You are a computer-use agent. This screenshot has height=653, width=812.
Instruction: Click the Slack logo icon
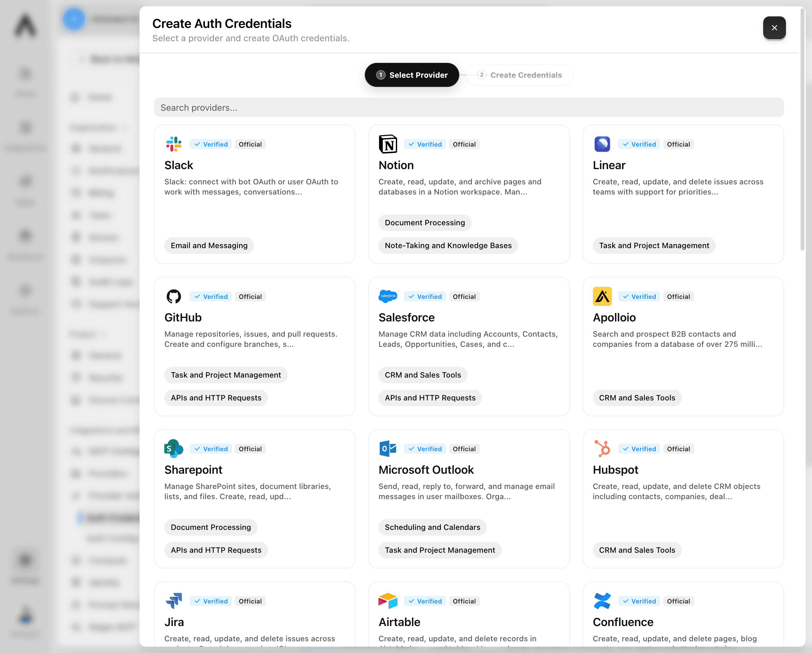(174, 144)
